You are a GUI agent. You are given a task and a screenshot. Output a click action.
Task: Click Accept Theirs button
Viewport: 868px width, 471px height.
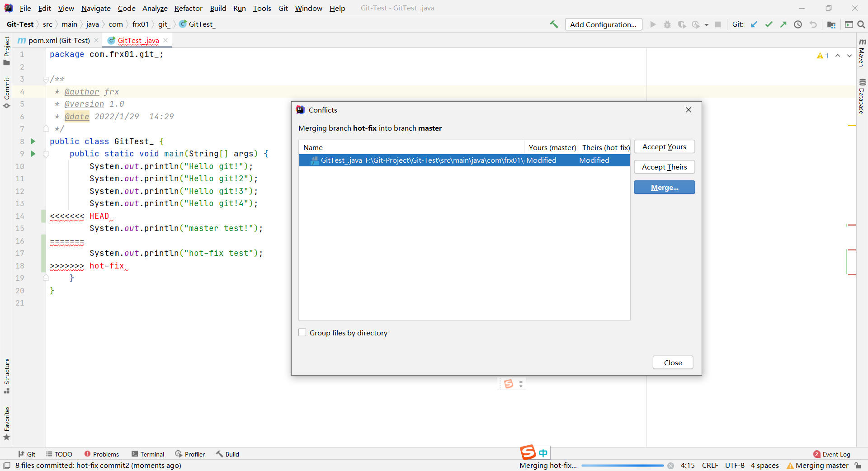[664, 167]
